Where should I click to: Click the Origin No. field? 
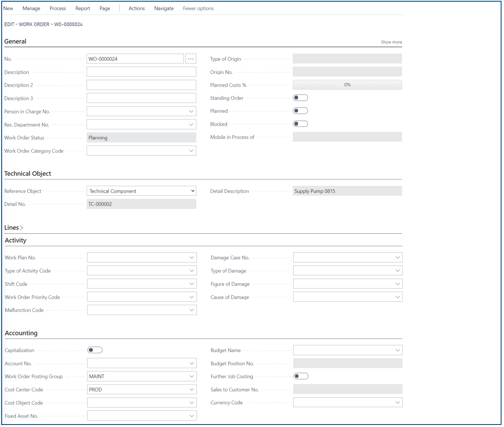click(x=347, y=72)
